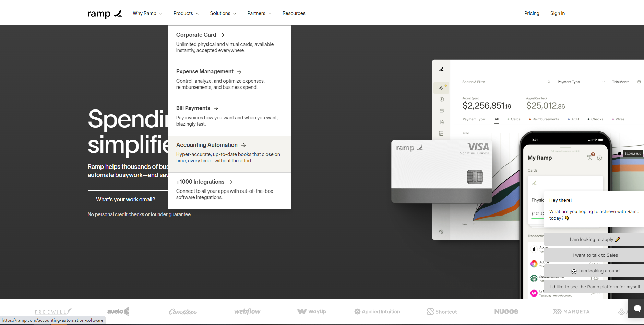644x325 pixels.
Task: Select the lightning bolt icon in dashboard sidebar
Action: click(x=441, y=88)
